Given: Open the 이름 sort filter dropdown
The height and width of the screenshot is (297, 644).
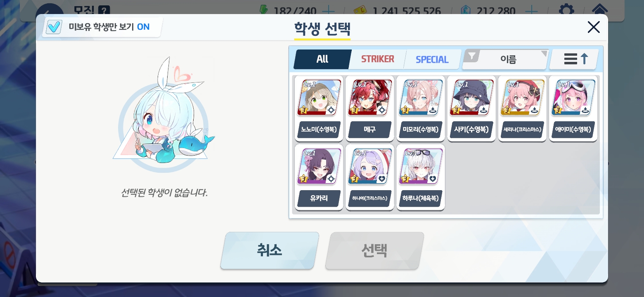Looking at the screenshot, I should [x=506, y=59].
